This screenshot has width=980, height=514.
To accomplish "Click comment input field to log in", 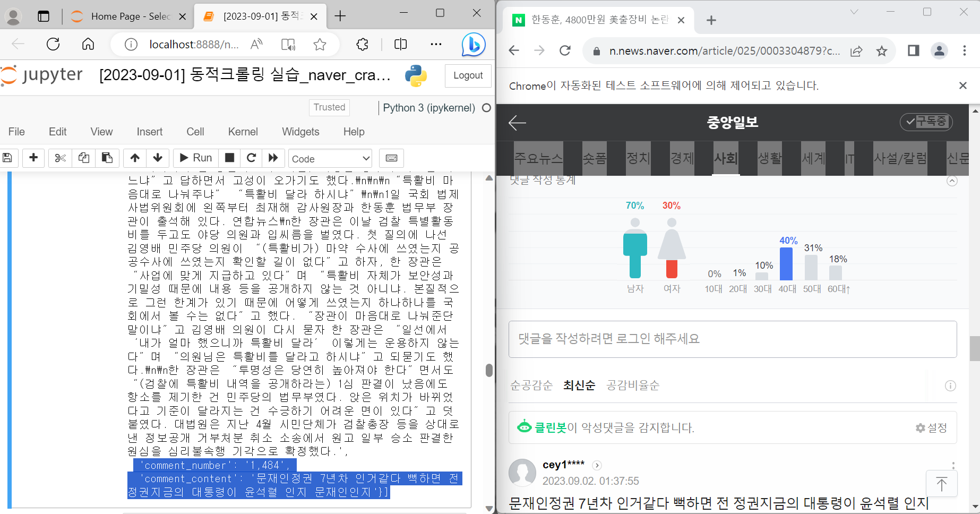I will tap(733, 339).
